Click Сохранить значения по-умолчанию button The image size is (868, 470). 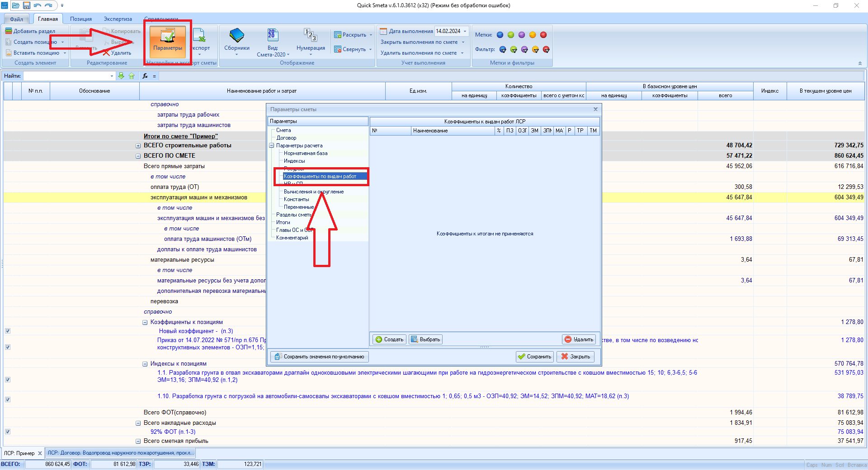coord(320,357)
